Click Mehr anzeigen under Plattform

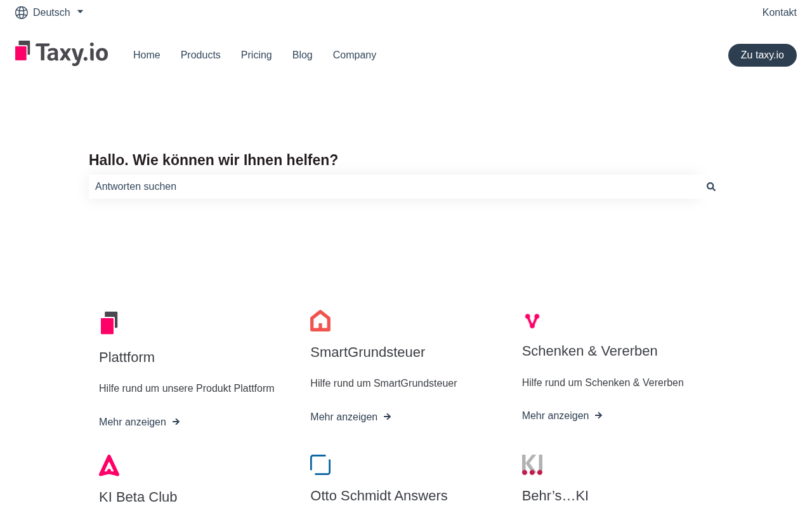(x=140, y=422)
